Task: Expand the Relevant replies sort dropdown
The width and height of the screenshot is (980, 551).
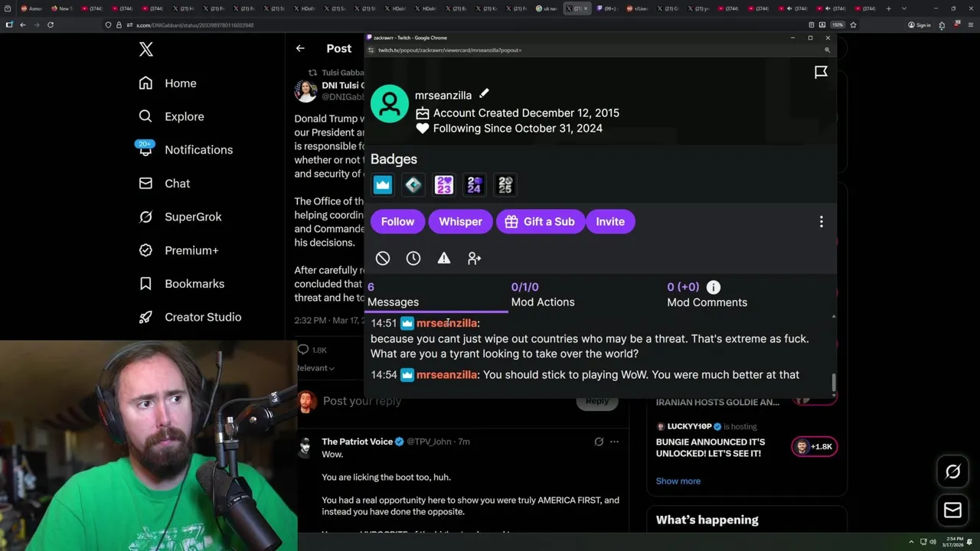Action: pos(315,368)
